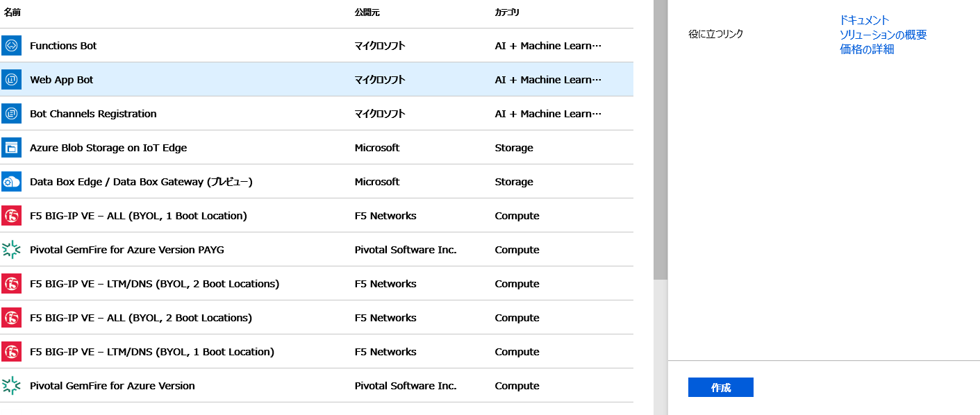980x415 pixels.
Task: Click the Web App Bot icon
Action: 12,79
